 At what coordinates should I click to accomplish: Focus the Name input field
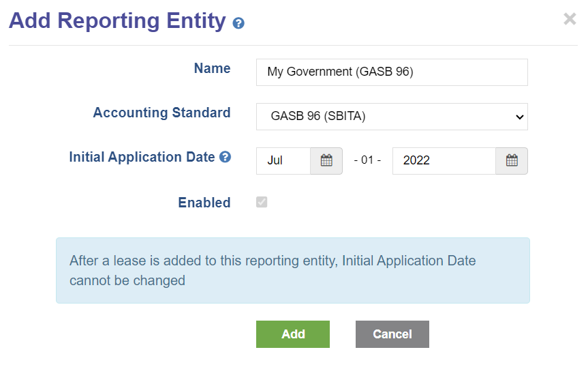tap(392, 72)
